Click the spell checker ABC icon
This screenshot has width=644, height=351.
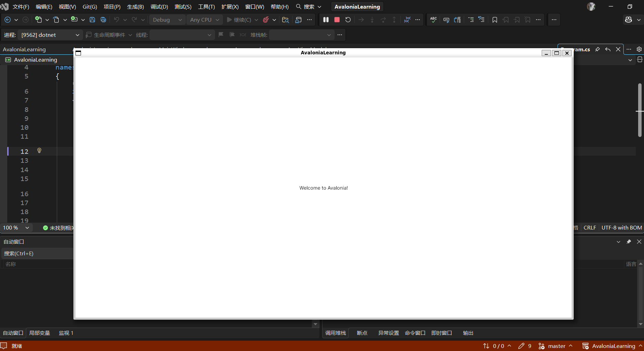coord(433,20)
